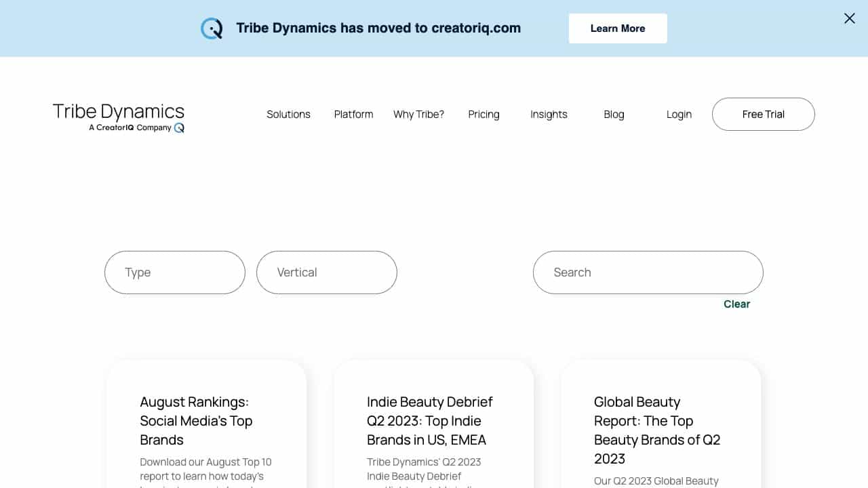Clear the search filters

click(736, 304)
